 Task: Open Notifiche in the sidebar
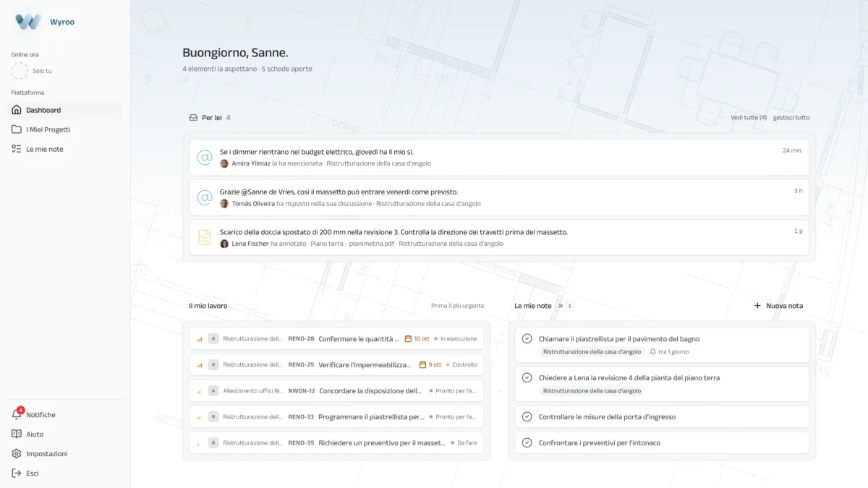click(65, 414)
